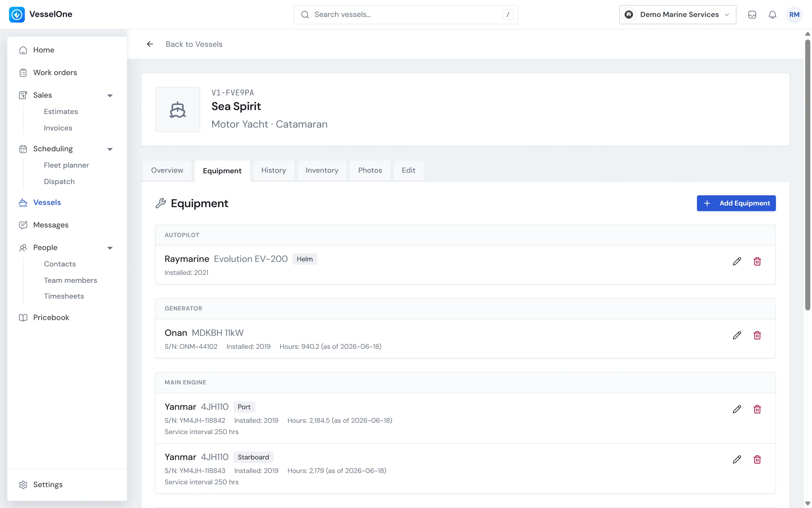The width and height of the screenshot is (812, 508).
Task: Switch to the Overview tab
Action: (167, 170)
